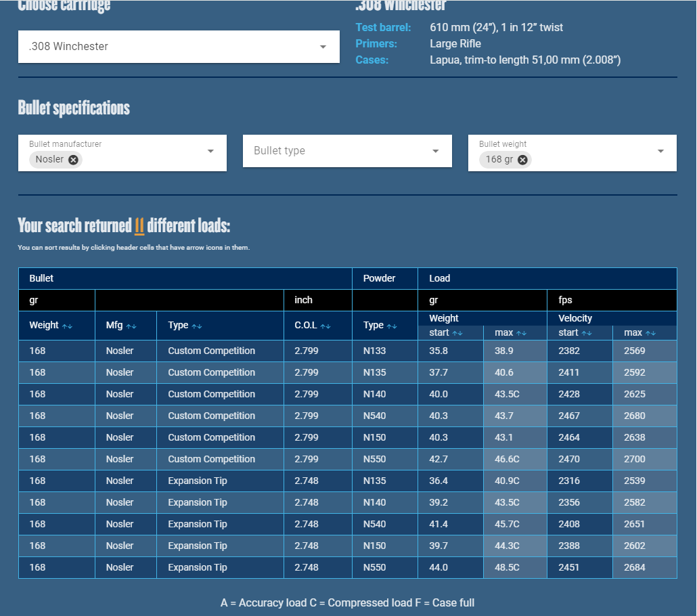Sort by velocity start arrows

coord(587,333)
